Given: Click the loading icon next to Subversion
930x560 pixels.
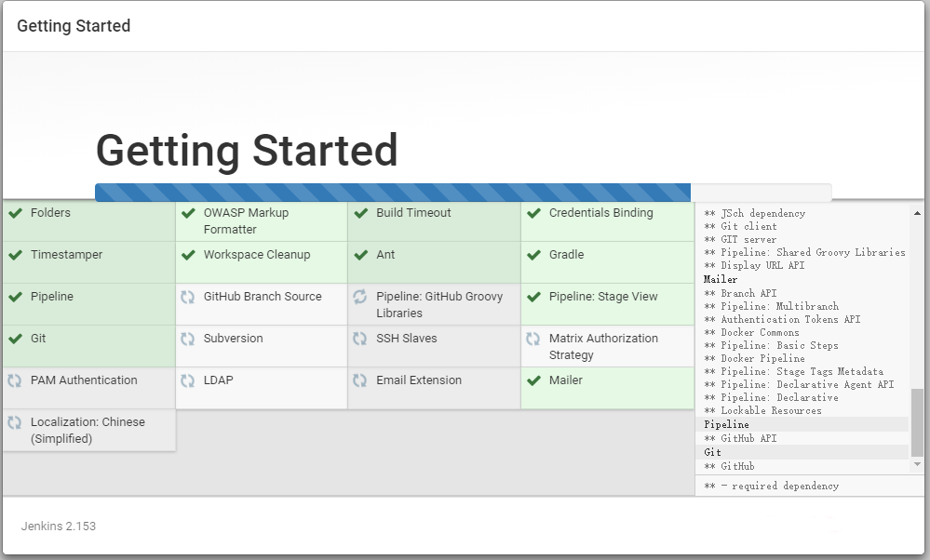Looking at the screenshot, I should (188, 339).
